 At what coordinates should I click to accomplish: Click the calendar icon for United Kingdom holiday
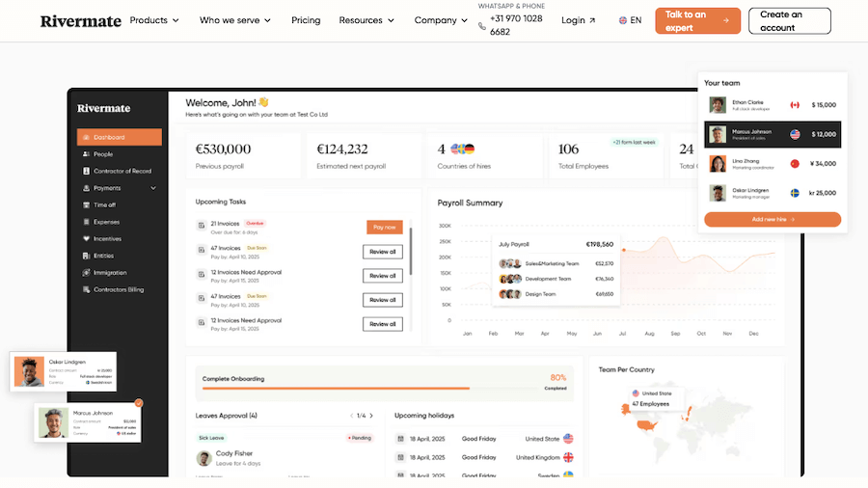click(x=400, y=457)
